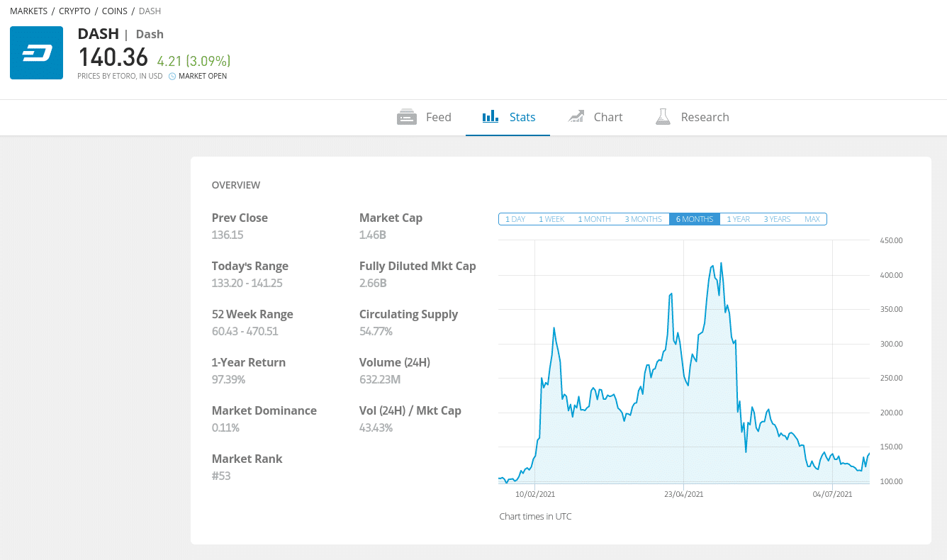Go to CRYPTO breadcrumb link
Viewport: 947px width, 560px height.
(x=74, y=11)
